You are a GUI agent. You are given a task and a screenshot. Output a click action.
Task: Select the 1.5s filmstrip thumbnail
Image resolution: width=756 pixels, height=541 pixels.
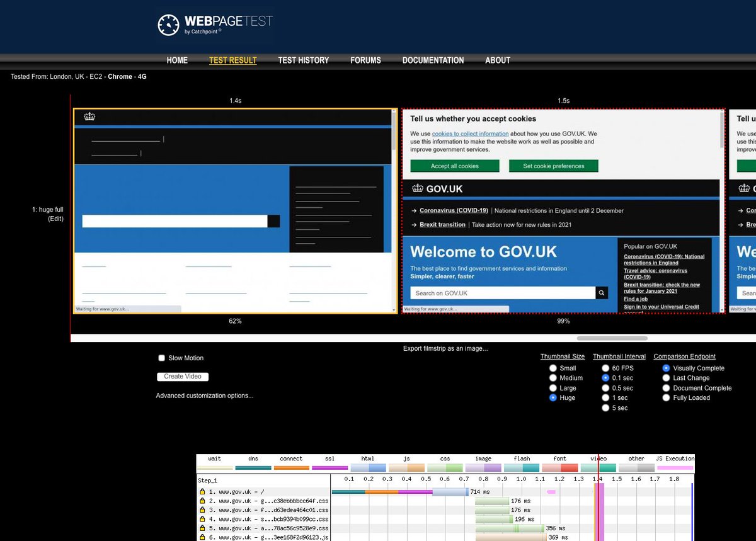click(x=563, y=211)
